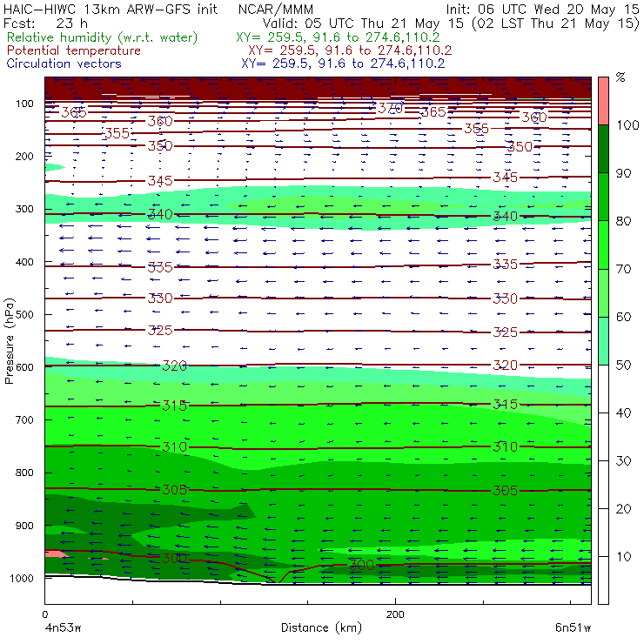Viewport: 644px width, 644px height.
Task: Click the pink above-100% colorbar segment
Action: point(603,101)
